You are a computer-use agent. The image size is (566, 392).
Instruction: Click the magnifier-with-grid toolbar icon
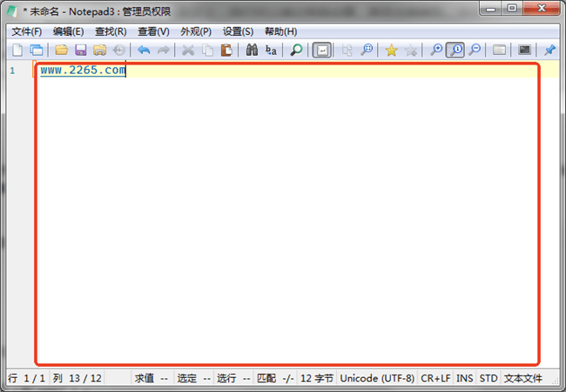pos(367,50)
